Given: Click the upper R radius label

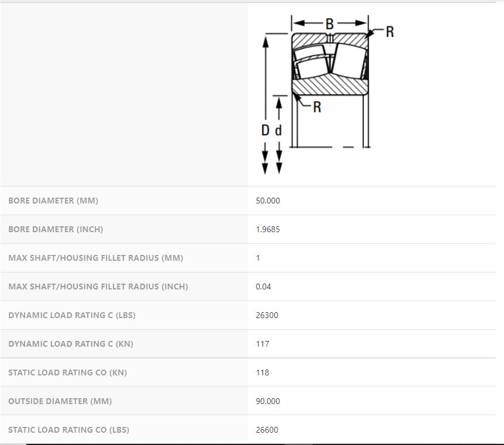Looking at the screenshot, I should click(x=390, y=32).
